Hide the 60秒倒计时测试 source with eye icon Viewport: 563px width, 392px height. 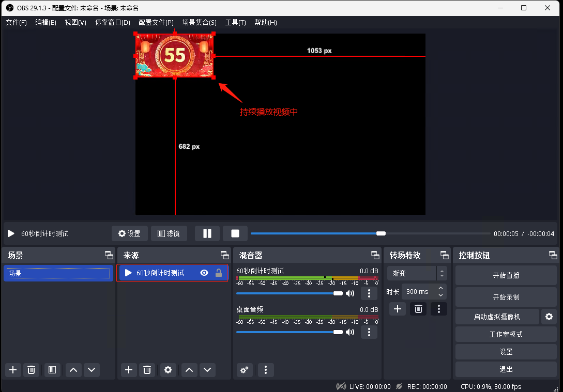point(204,273)
